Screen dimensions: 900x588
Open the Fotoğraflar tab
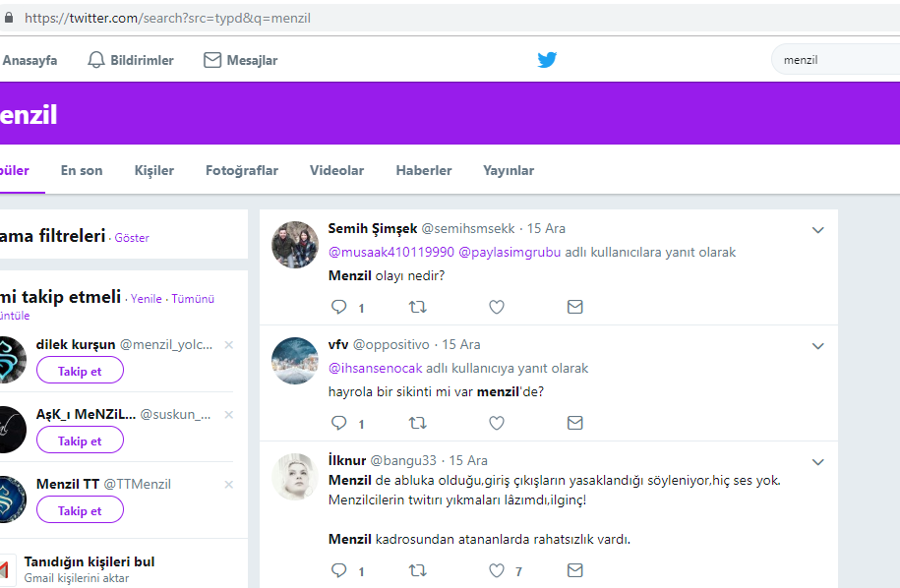[242, 170]
